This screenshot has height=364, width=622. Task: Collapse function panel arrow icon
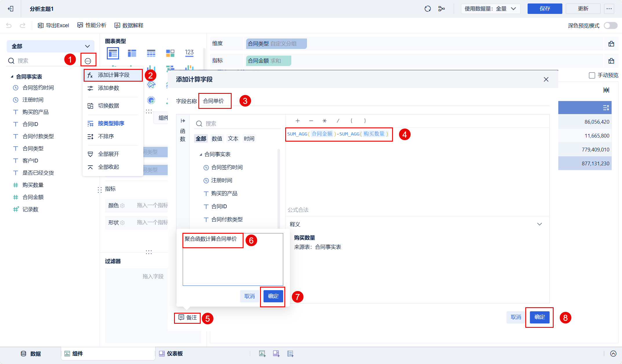[183, 121]
